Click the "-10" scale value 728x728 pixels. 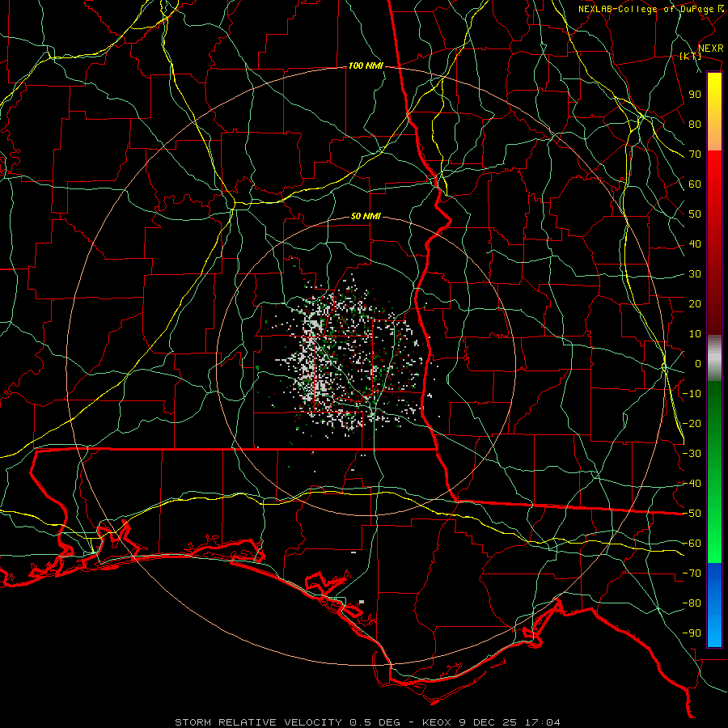point(692,394)
